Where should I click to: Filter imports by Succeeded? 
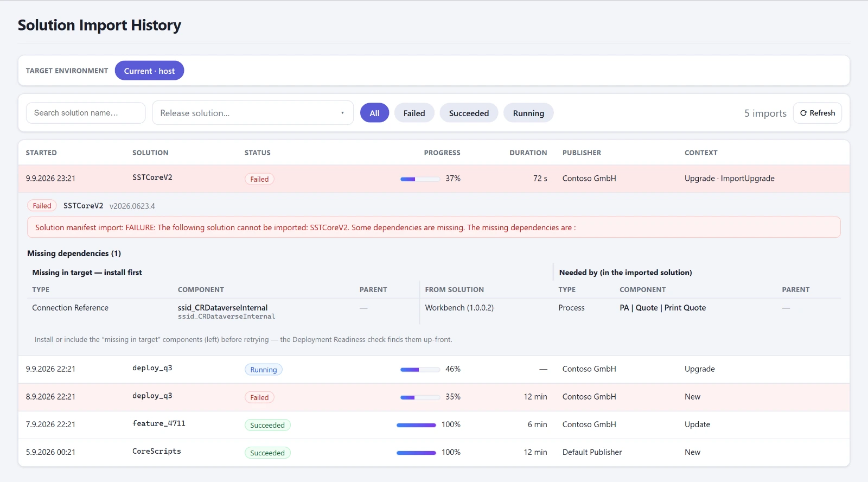[469, 113]
